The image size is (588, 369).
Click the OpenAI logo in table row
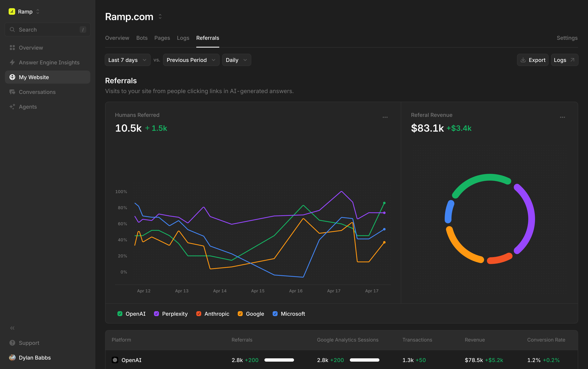(115, 360)
